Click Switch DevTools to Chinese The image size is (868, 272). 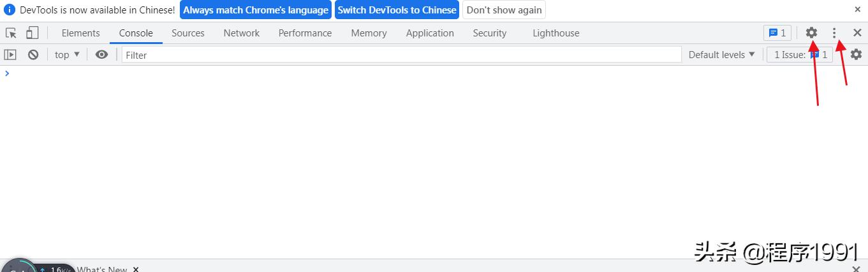pos(397,10)
